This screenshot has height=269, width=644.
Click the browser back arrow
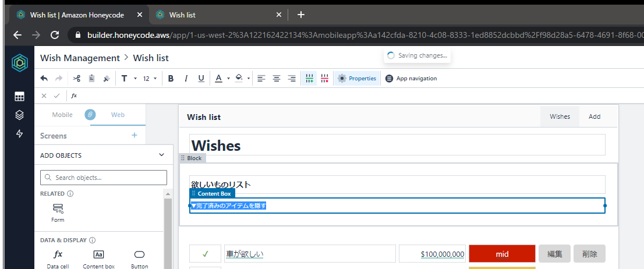(17, 35)
